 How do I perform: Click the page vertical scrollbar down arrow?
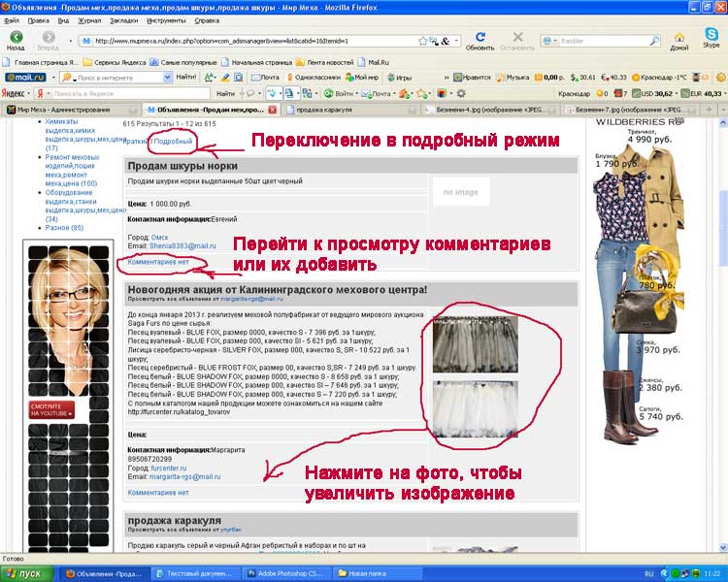pyautogui.click(x=723, y=547)
